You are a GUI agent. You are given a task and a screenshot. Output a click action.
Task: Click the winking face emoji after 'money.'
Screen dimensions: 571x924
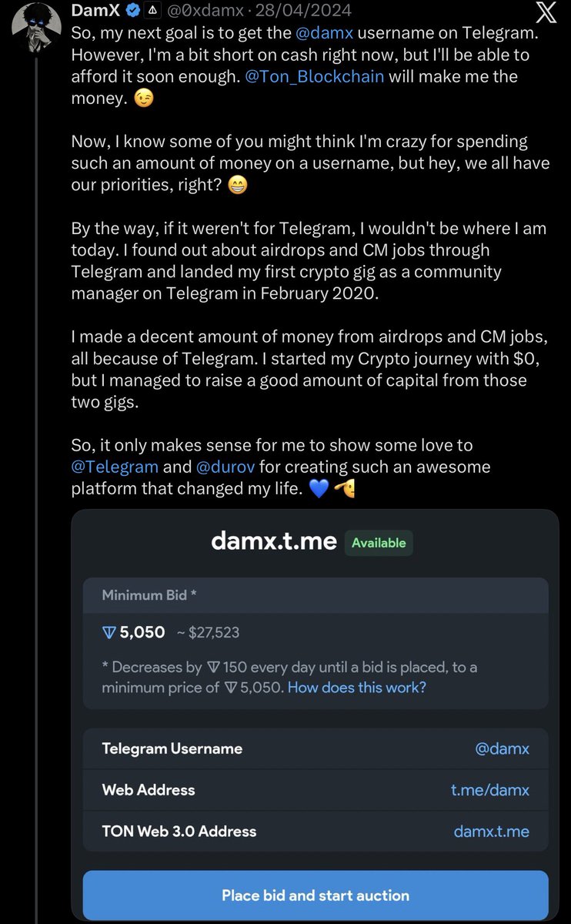[143, 99]
